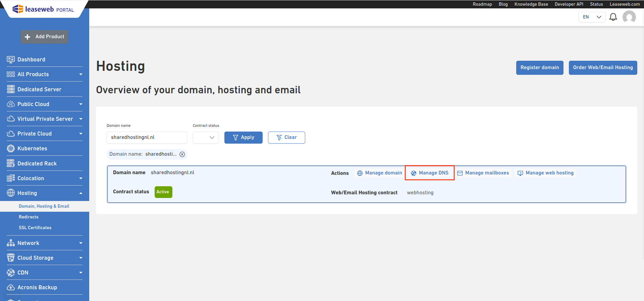The height and width of the screenshot is (301, 644).
Task: Click Order Web/Email Hosting button
Action: 603,67
